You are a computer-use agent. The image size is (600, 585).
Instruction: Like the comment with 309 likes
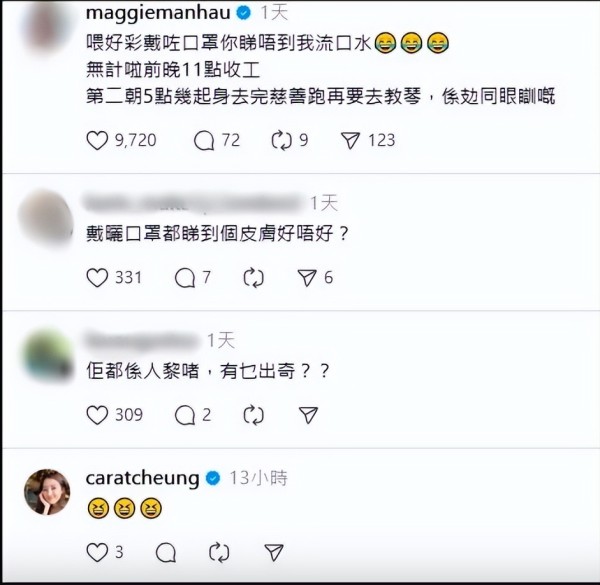pos(97,415)
